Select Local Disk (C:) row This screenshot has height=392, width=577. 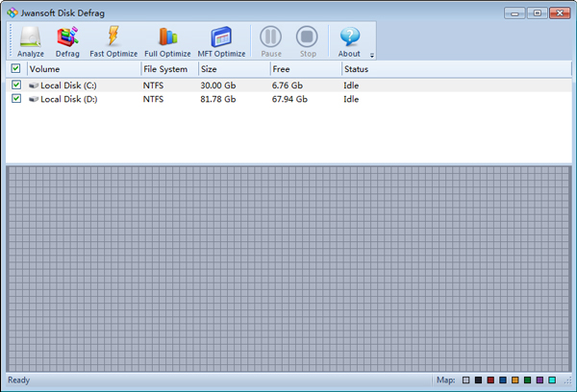288,86
